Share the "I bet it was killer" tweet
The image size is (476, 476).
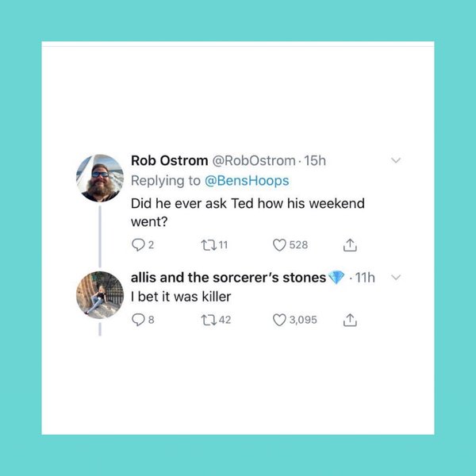(350, 321)
